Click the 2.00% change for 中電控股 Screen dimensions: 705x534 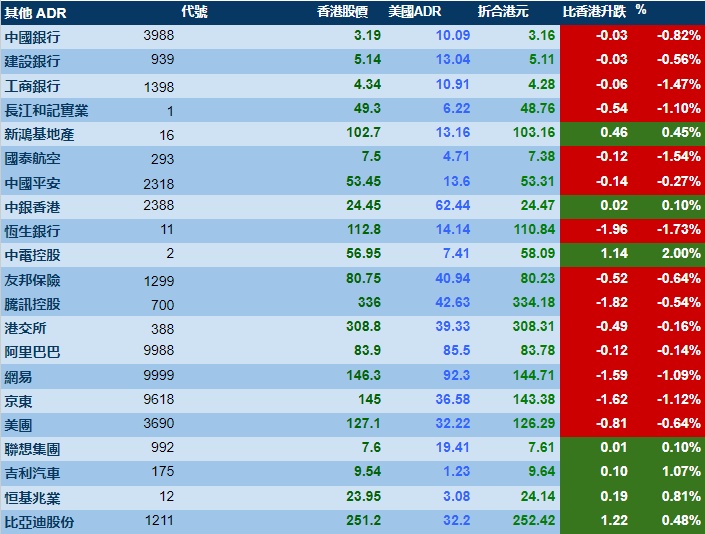pos(681,254)
